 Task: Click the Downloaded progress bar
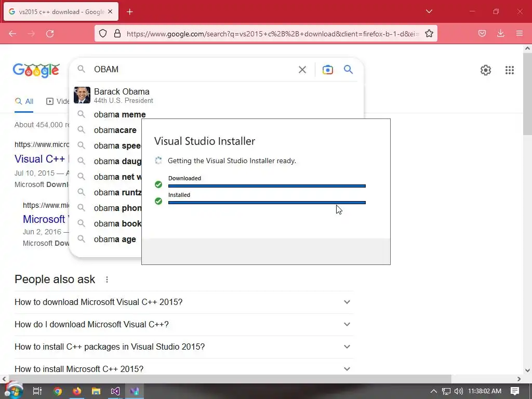(x=267, y=186)
